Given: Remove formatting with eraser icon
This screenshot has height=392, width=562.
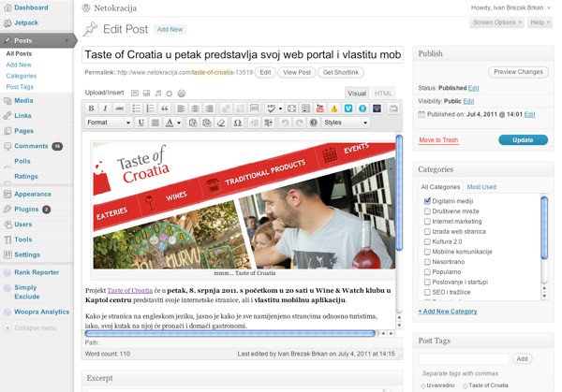Looking at the screenshot, I should pyautogui.click(x=221, y=123).
